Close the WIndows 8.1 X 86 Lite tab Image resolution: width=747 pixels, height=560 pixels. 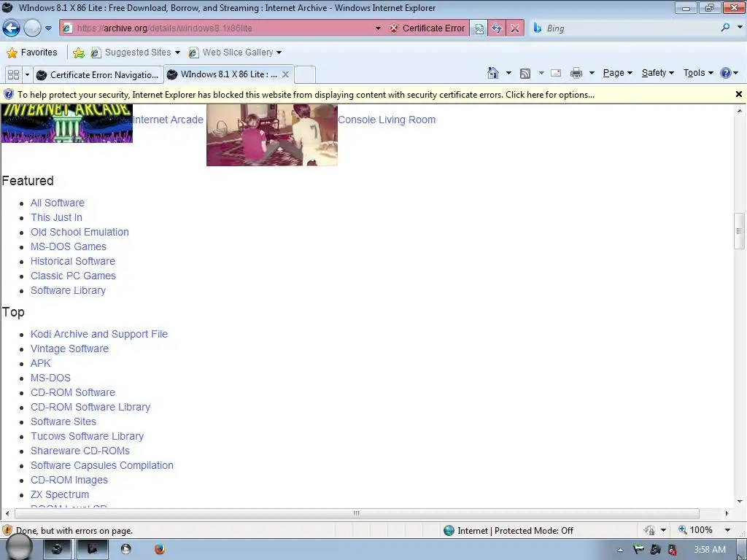(x=285, y=74)
